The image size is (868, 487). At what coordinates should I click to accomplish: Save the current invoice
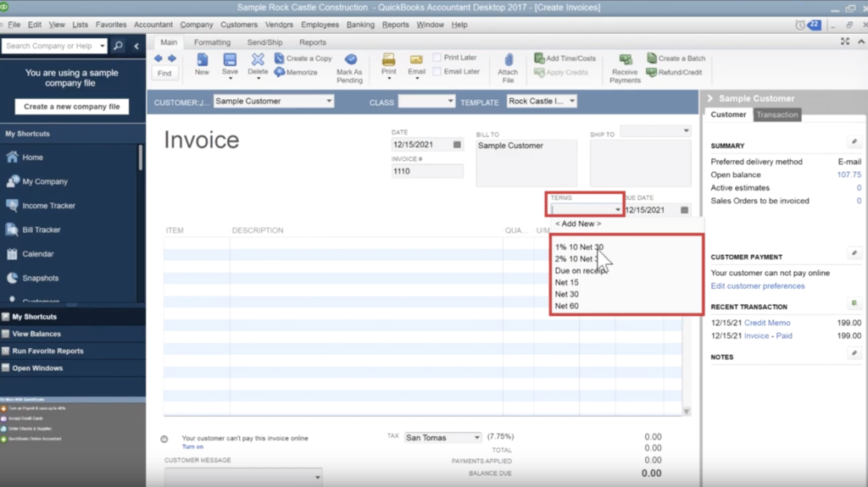230,64
